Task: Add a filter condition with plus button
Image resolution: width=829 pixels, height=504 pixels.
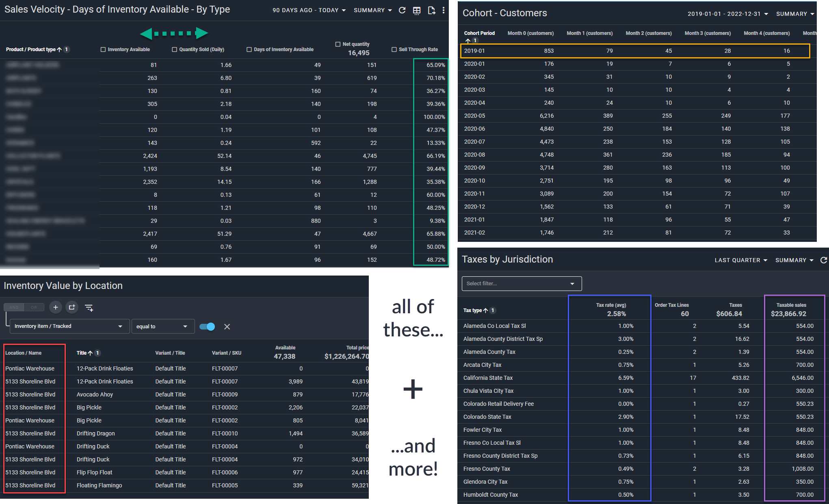Action: [x=56, y=308]
